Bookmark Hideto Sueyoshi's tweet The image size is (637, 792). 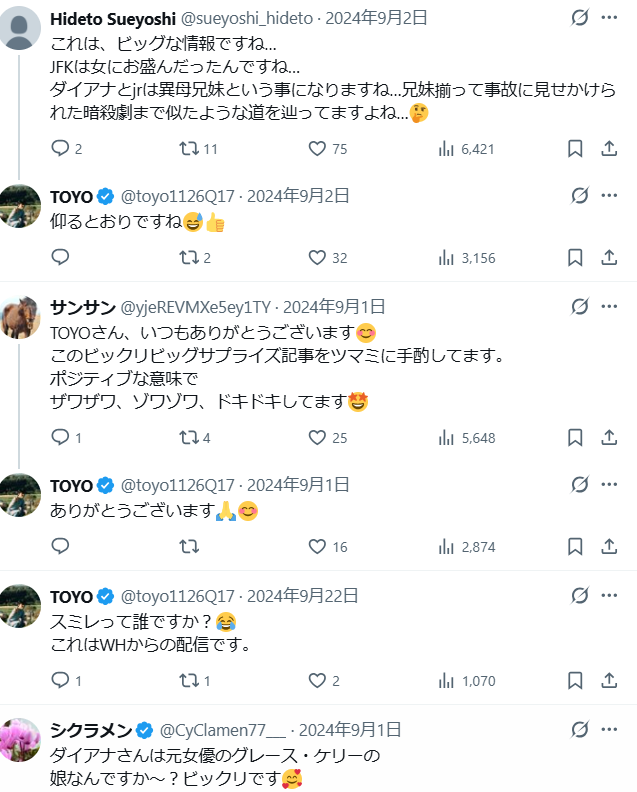pos(575,148)
